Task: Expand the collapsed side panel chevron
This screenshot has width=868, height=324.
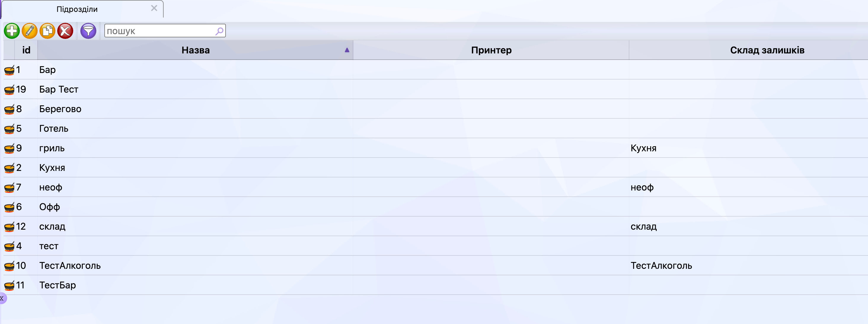Action: click(2, 298)
